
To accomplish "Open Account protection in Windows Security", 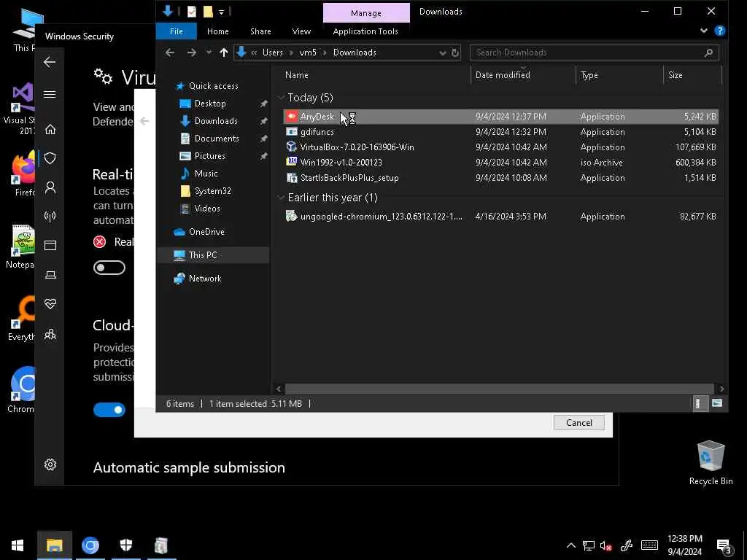I will tap(50, 187).
